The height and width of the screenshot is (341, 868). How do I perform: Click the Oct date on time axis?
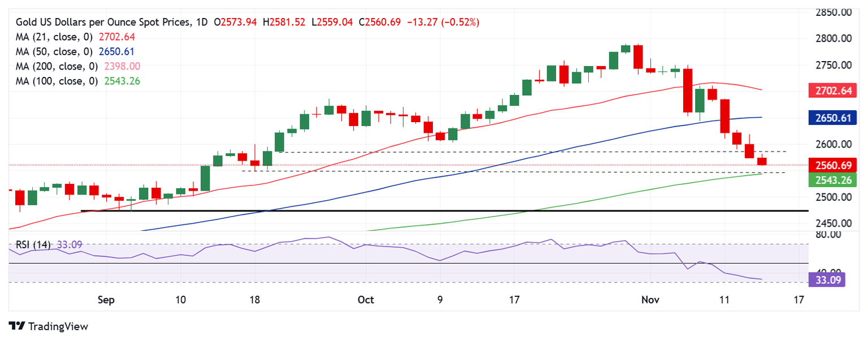click(366, 300)
